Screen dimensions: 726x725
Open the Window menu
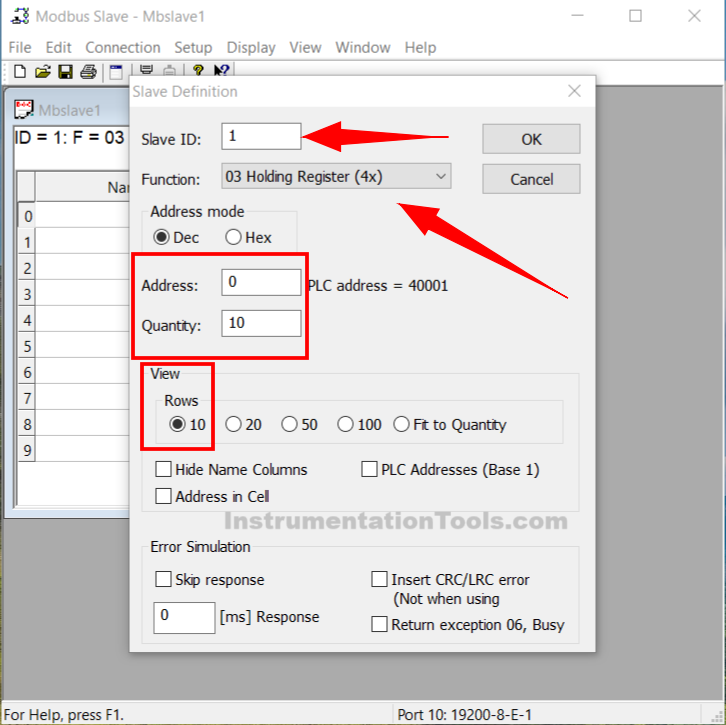click(x=363, y=47)
